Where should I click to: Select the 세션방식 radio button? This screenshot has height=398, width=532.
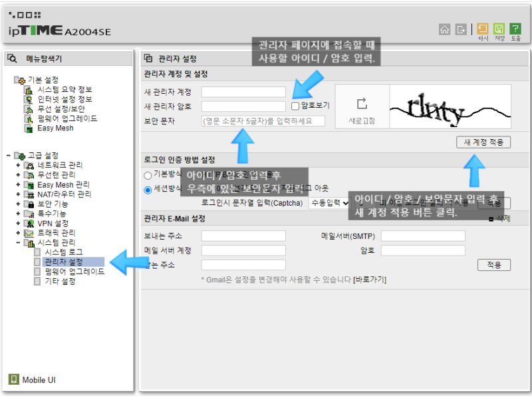(147, 189)
